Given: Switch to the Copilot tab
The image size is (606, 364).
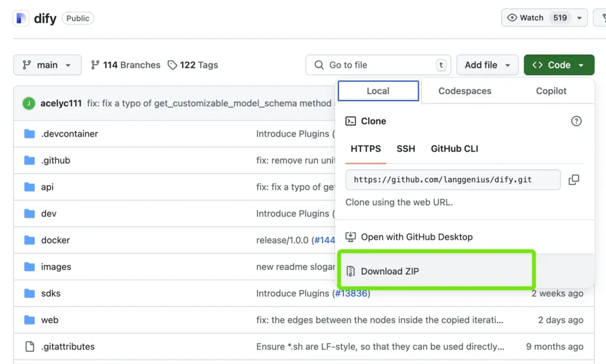Looking at the screenshot, I should click(551, 91).
